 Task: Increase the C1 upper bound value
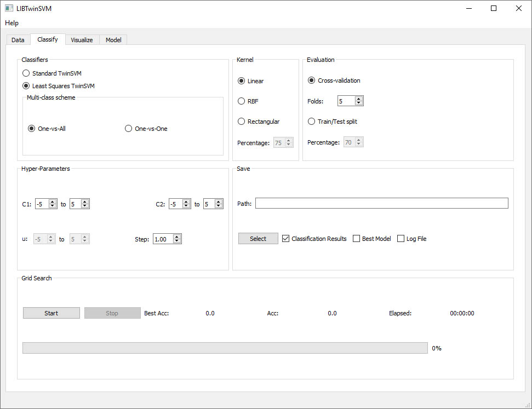85,202
